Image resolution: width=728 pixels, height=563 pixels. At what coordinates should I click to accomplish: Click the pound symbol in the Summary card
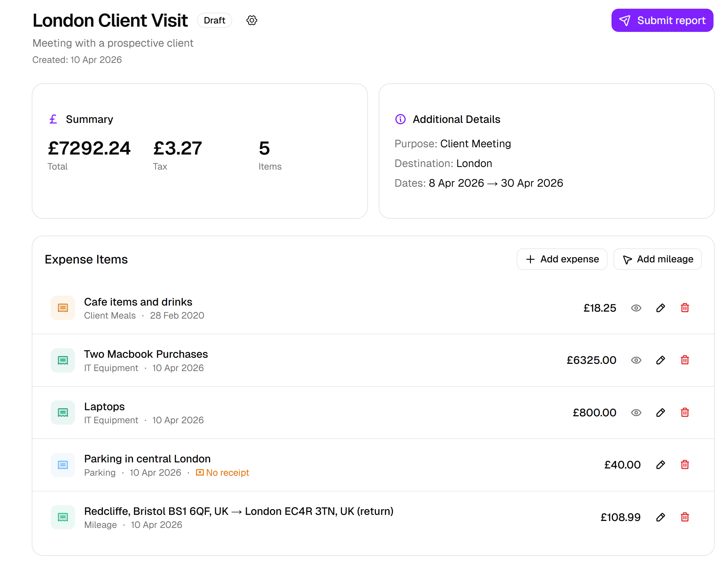53,119
